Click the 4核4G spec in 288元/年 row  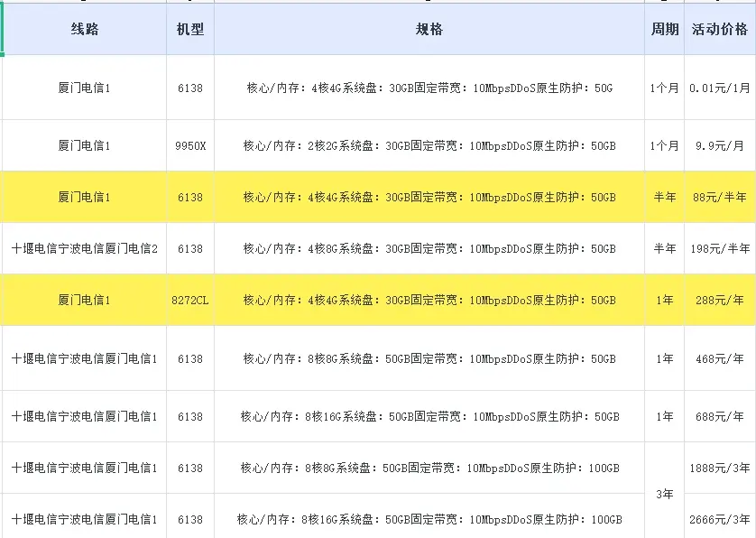pyautogui.click(x=429, y=300)
